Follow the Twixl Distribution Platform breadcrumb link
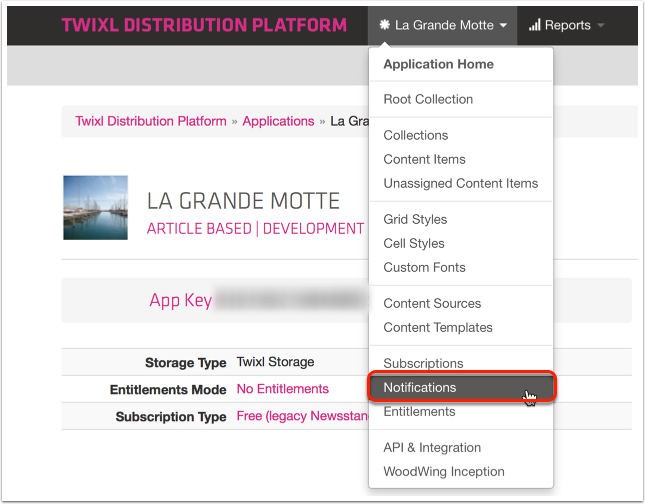The width and height of the screenshot is (645, 504). 151,121
